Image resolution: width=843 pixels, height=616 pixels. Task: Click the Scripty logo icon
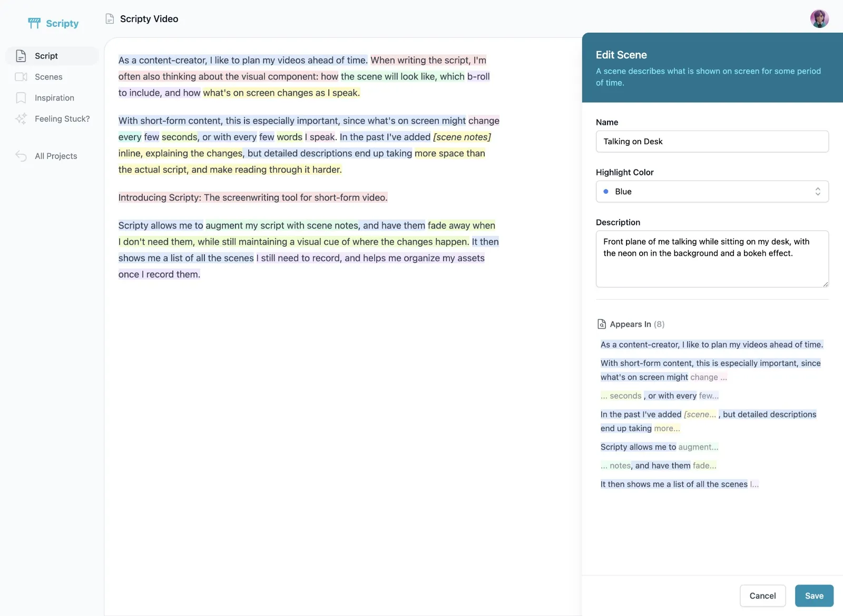point(34,23)
